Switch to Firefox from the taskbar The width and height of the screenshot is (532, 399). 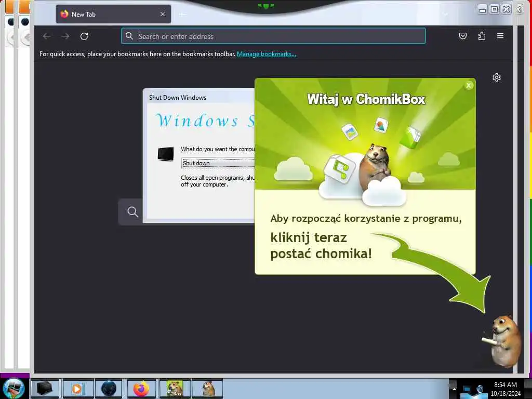click(141, 389)
